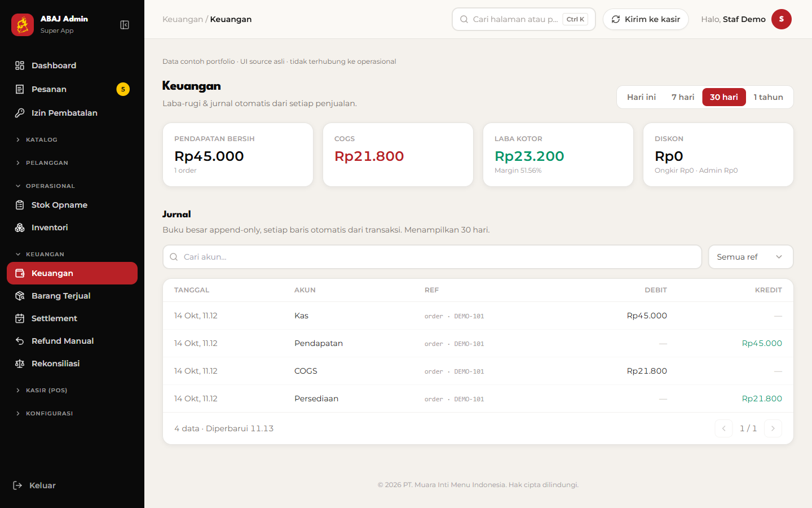Click the Rp21.800 debit in COGS row
Screen dimensions: 812x508
(x=647, y=371)
